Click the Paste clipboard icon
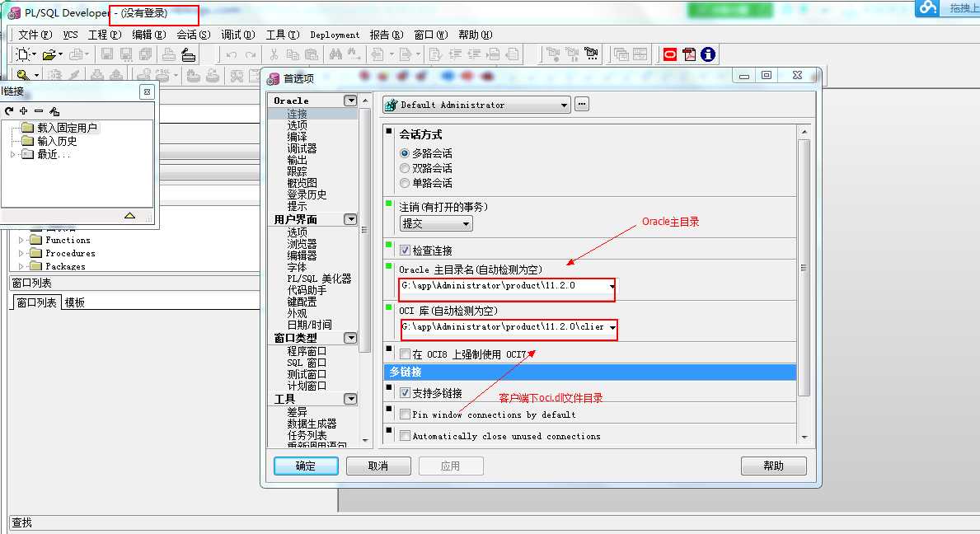The height and width of the screenshot is (534, 980). pyautogui.click(x=312, y=54)
